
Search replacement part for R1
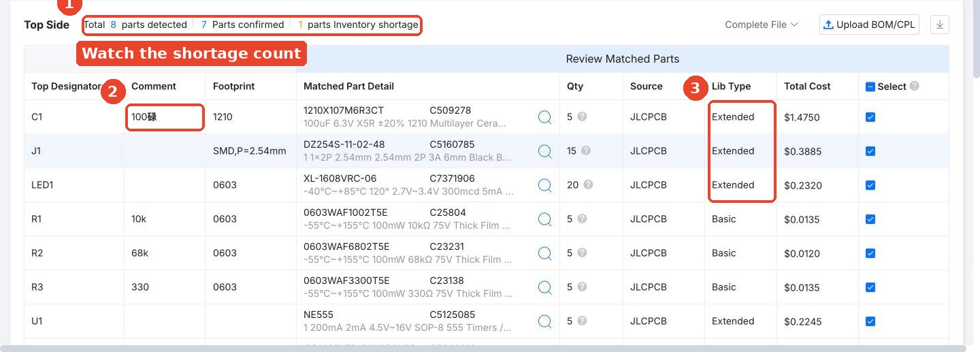click(544, 219)
